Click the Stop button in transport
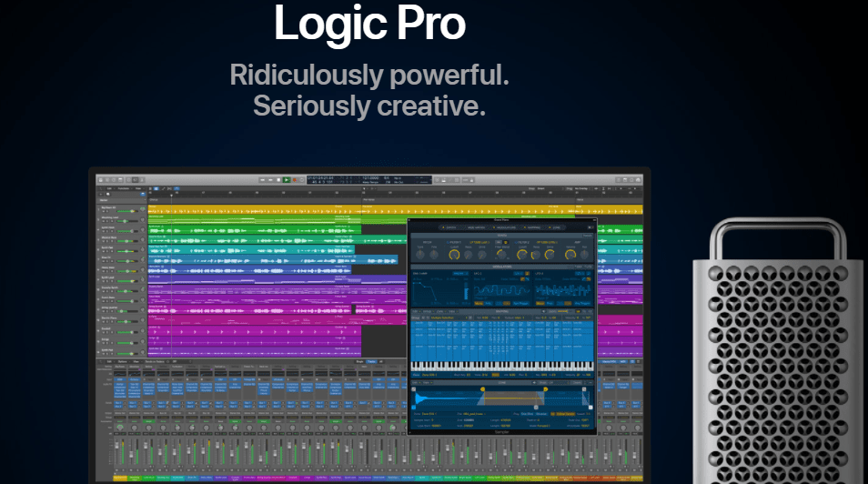 click(278, 180)
